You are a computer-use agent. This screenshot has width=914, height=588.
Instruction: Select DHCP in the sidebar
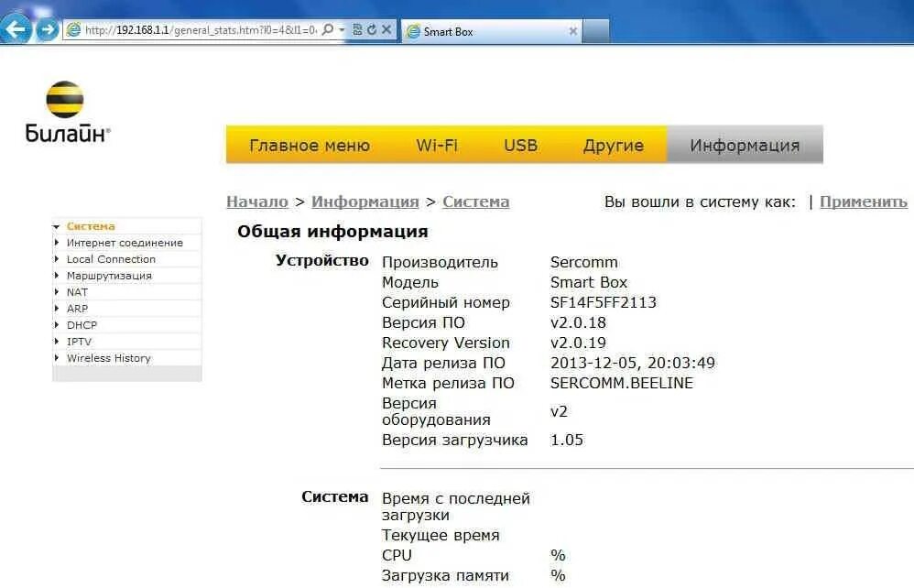(82, 325)
